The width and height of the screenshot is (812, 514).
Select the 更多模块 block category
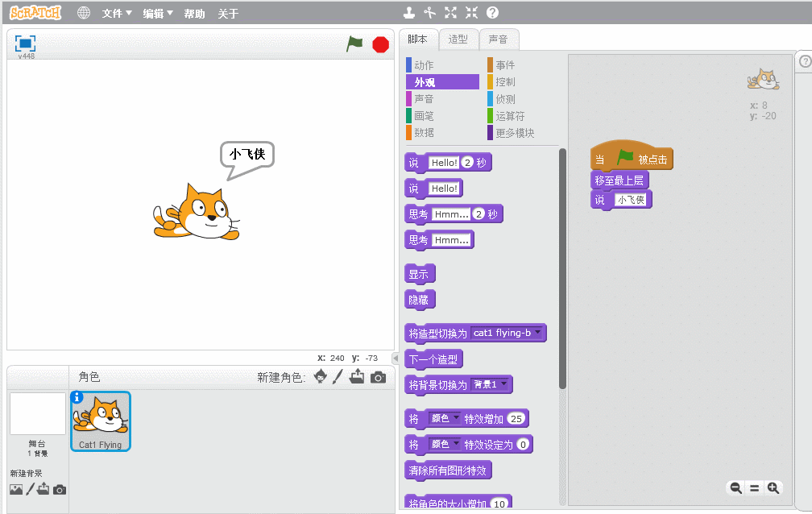(523, 133)
